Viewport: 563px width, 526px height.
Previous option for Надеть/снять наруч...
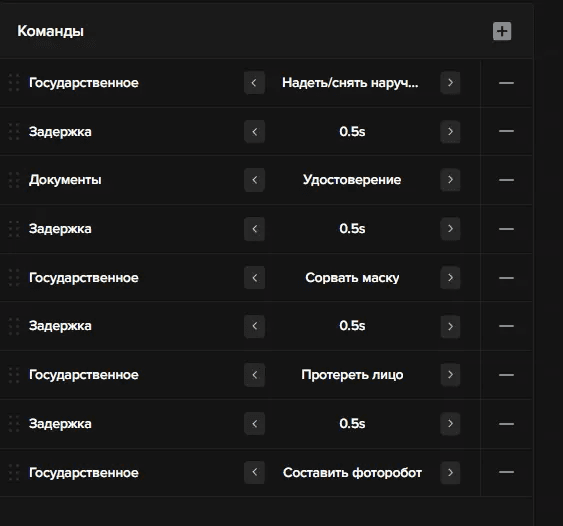pyautogui.click(x=255, y=83)
